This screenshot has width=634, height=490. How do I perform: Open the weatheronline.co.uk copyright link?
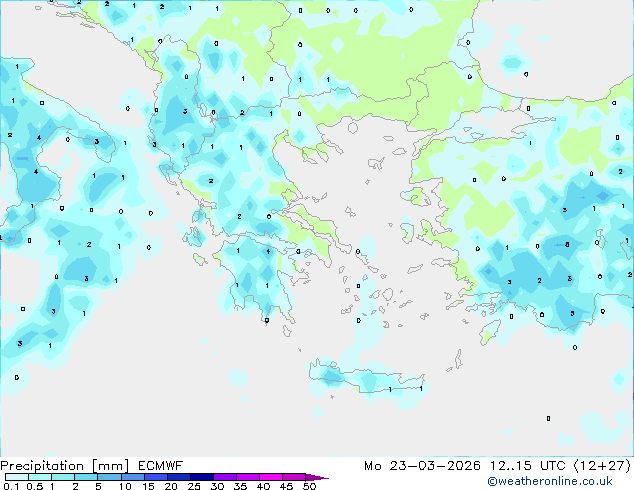550,481
